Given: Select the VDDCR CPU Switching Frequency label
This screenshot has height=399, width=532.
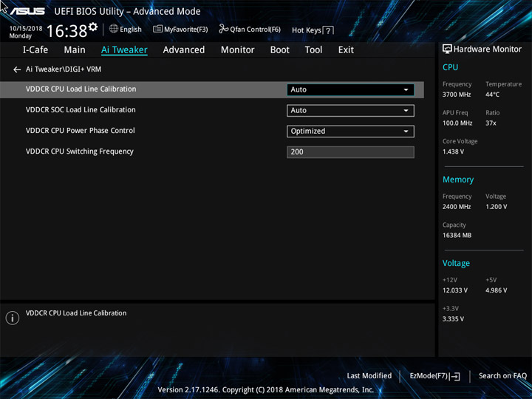Looking at the screenshot, I should (x=80, y=151).
